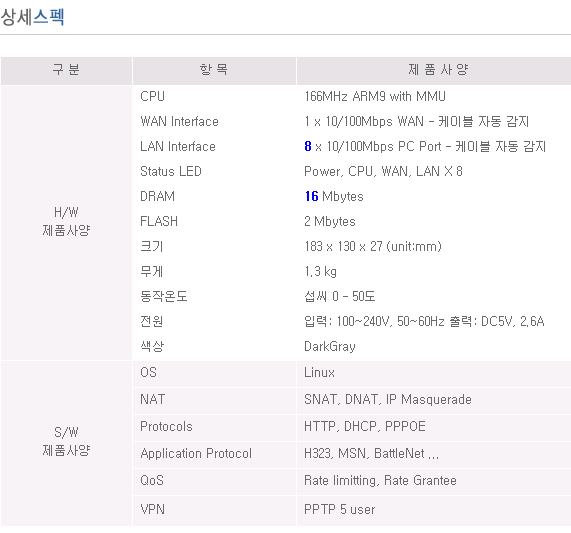Click the PPTP 5 user value
This screenshot has height=533, width=571.
pos(340,509)
